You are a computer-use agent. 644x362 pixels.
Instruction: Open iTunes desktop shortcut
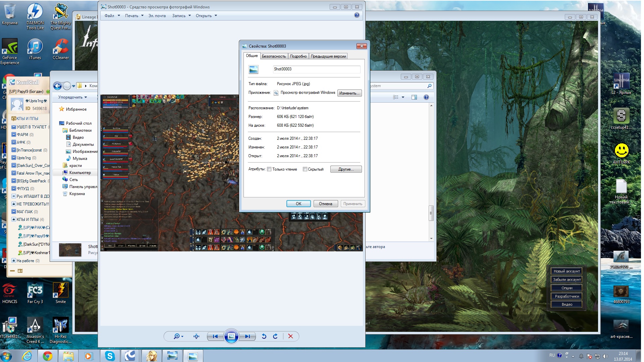point(35,49)
